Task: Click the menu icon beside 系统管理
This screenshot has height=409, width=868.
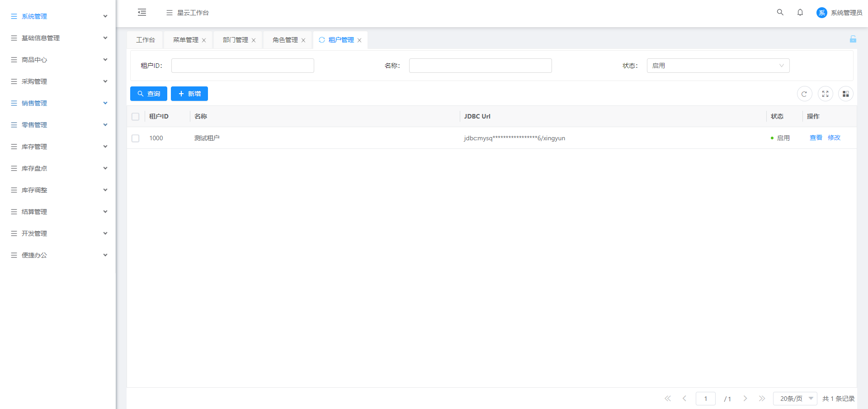Action: (x=14, y=16)
